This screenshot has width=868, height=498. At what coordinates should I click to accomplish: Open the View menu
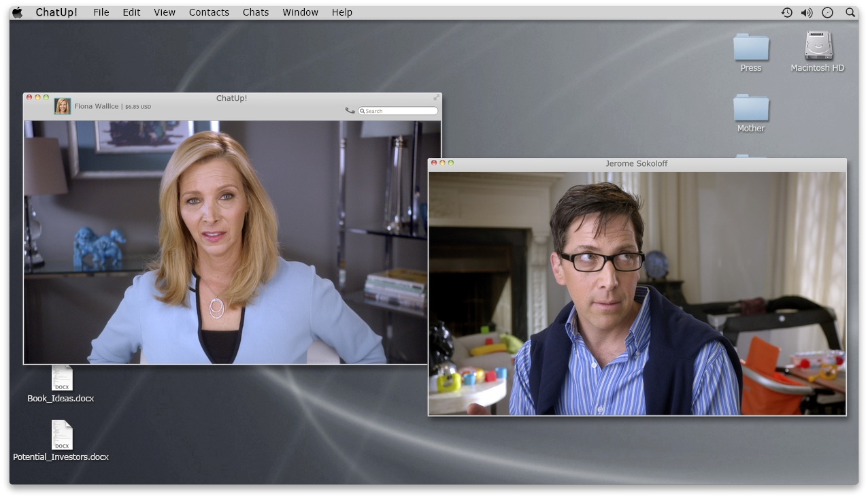coord(165,12)
